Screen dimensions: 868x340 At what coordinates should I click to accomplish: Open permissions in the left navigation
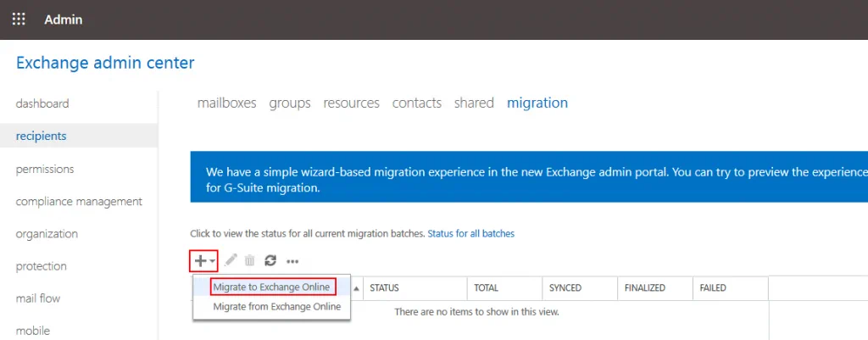(x=45, y=169)
